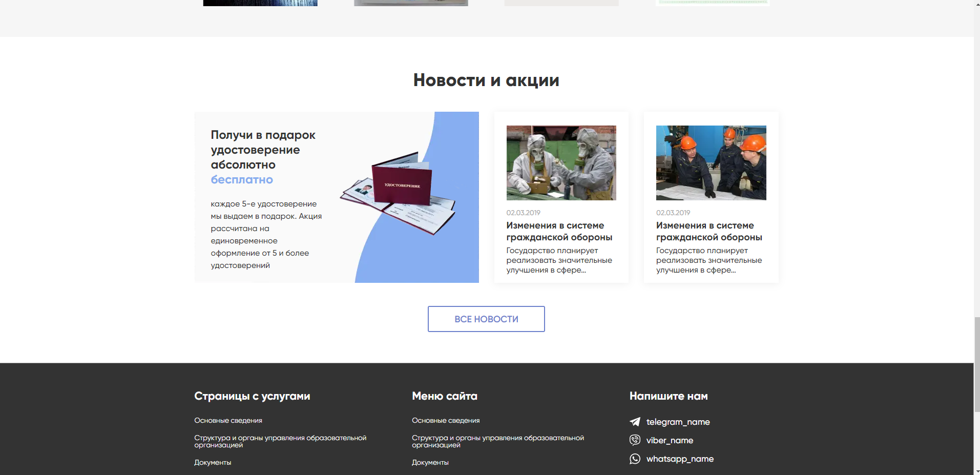Open Документы under Страницы с услугами
This screenshot has width=980, height=475.
(x=213, y=462)
